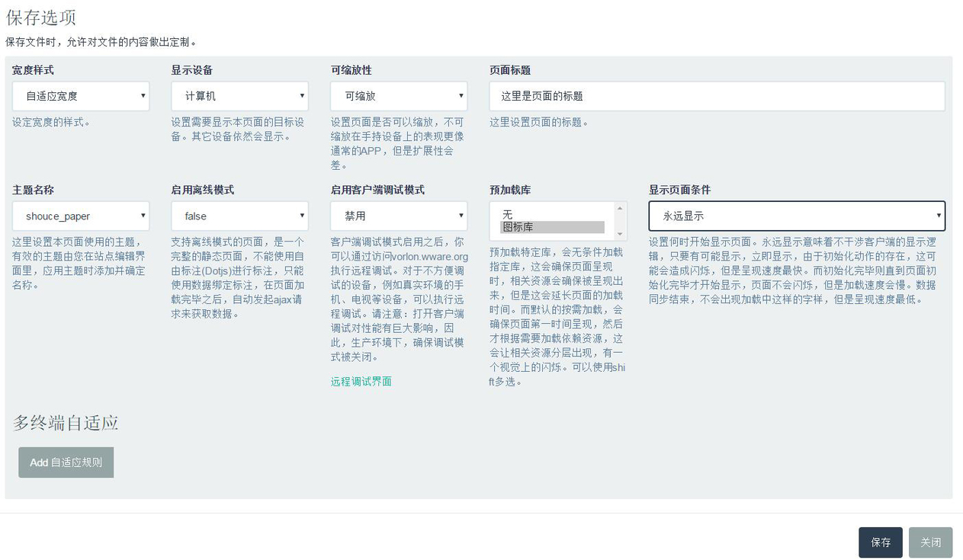963x560 pixels.
Task: Select 无 in the 预加载库 list
Action: point(552,215)
